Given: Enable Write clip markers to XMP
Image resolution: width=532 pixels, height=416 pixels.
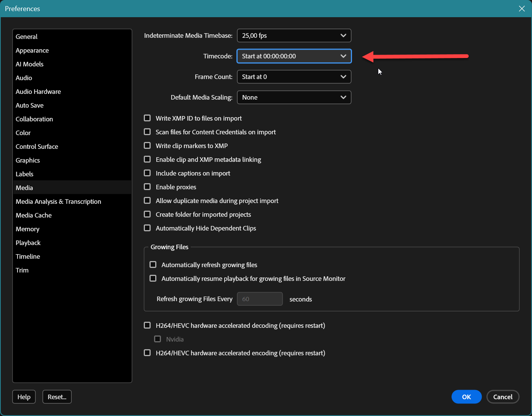Looking at the screenshot, I should coord(147,145).
